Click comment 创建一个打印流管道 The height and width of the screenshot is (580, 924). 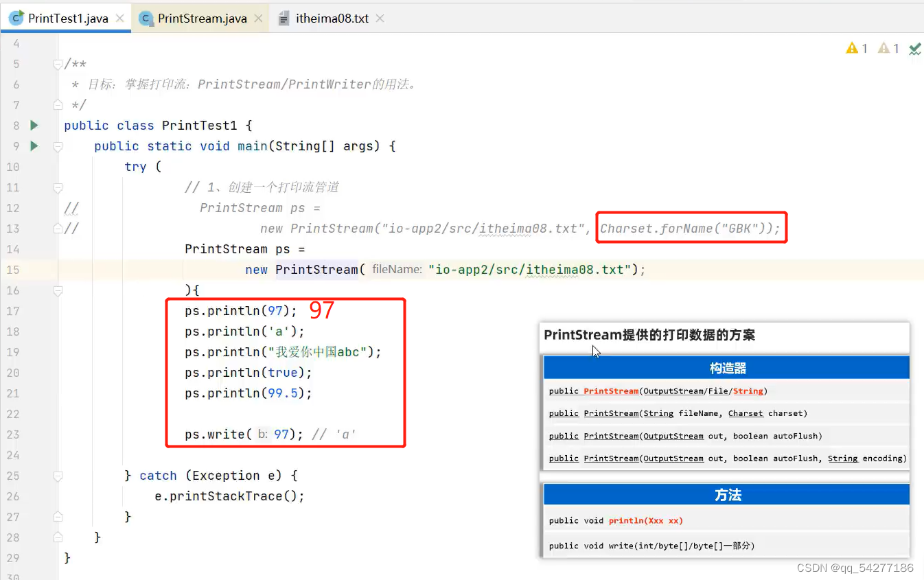pyautogui.click(x=284, y=187)
